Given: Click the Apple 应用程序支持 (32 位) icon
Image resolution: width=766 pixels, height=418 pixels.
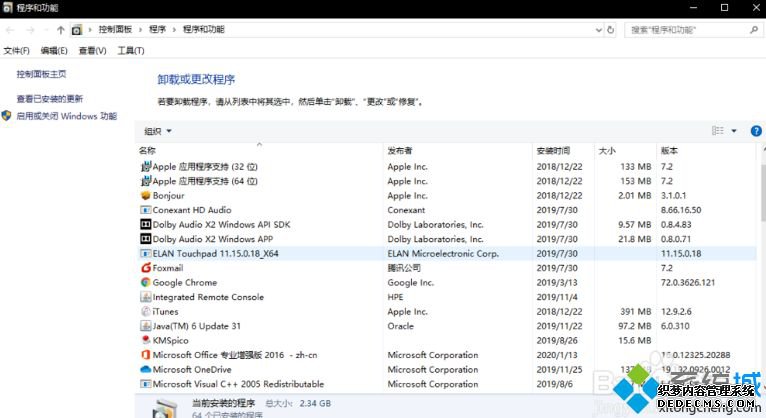Looking at the screenshot, I should [146, 167].
